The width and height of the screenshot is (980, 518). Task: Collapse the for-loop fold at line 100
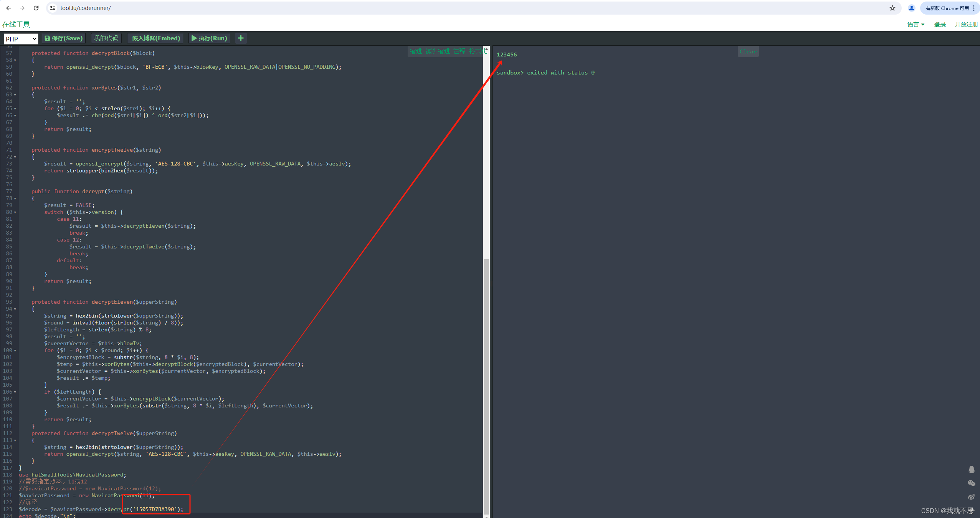click(x=15, y=351)
